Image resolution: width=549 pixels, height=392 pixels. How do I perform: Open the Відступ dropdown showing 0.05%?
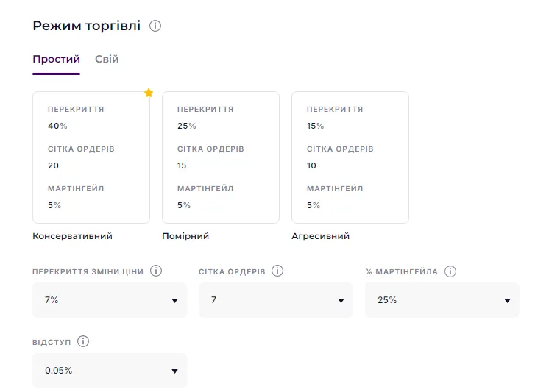tap(110, 371)
